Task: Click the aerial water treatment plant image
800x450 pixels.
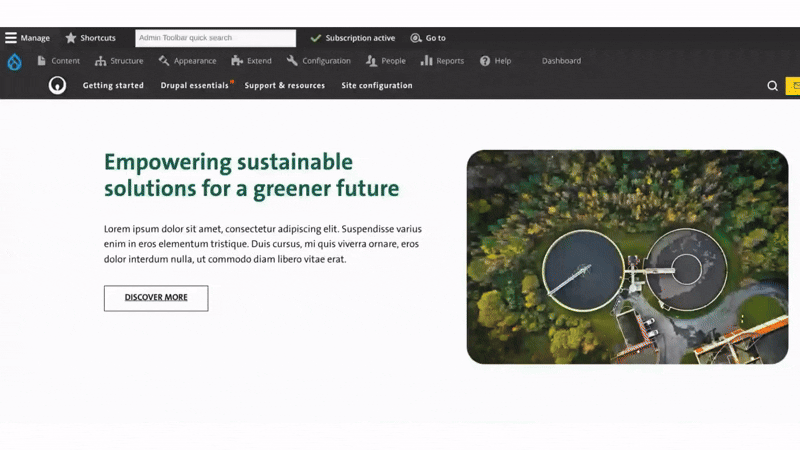Action: point(627,257)
